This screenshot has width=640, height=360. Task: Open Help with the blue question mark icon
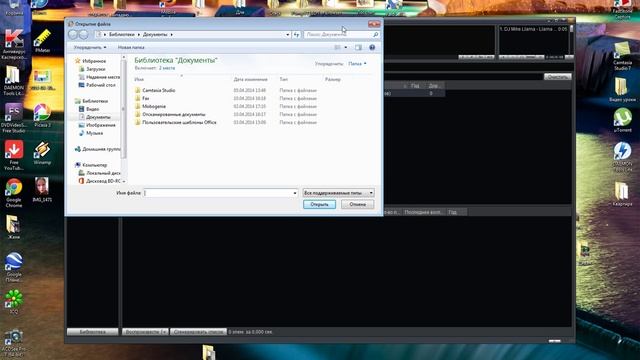(372, 47)
